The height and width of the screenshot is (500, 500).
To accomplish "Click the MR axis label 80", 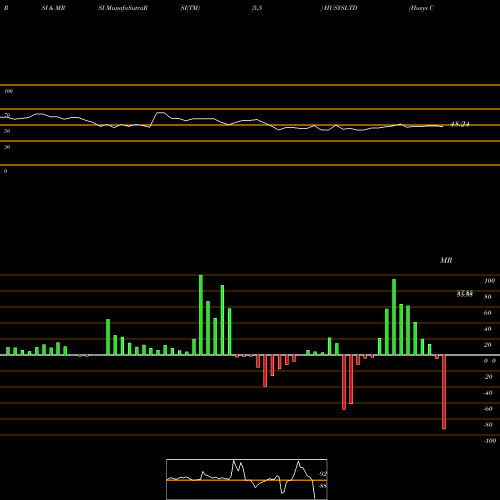I will pos(488,297).
